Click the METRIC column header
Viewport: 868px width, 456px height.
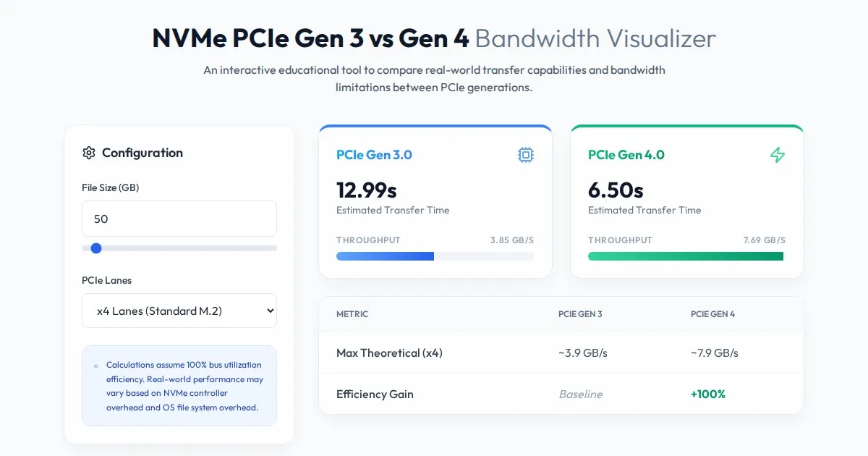[x=352, y=314]
